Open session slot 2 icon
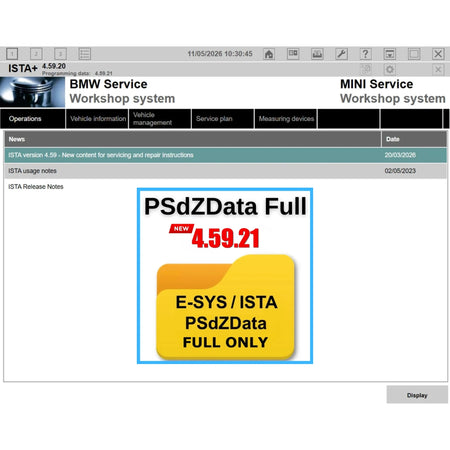Image resolution: width=450 pixels, height=450 pixels. pos(36,54)
